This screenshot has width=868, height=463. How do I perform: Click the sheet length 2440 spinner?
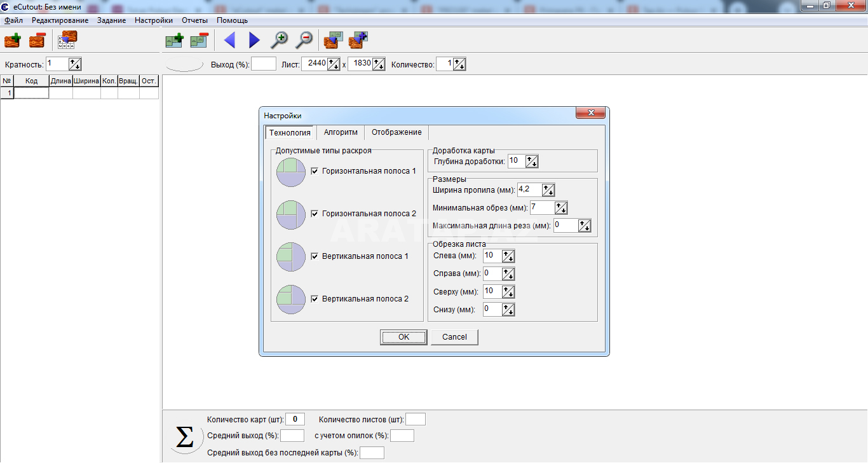click(333, 64)
